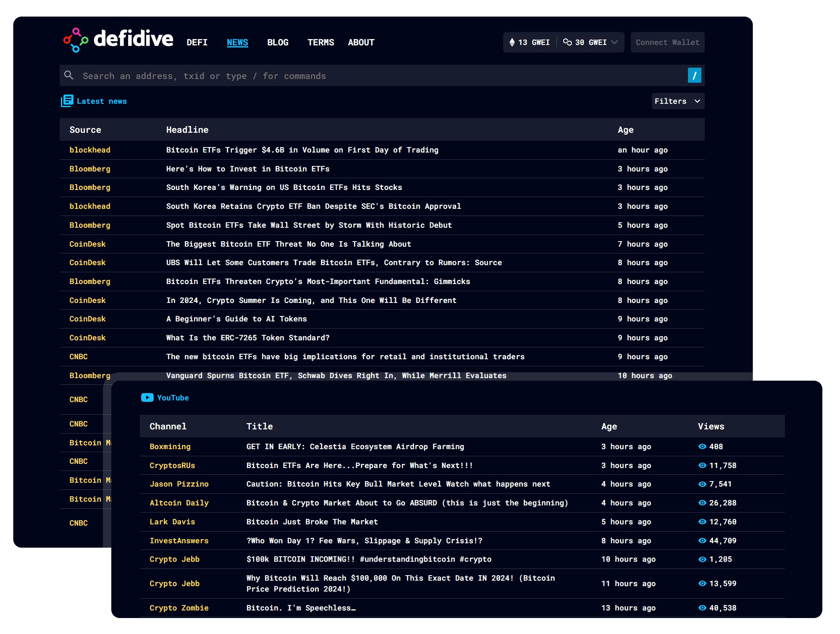840x634 pixels.
Task: Focus the address search input field
Action: point(382,76)
